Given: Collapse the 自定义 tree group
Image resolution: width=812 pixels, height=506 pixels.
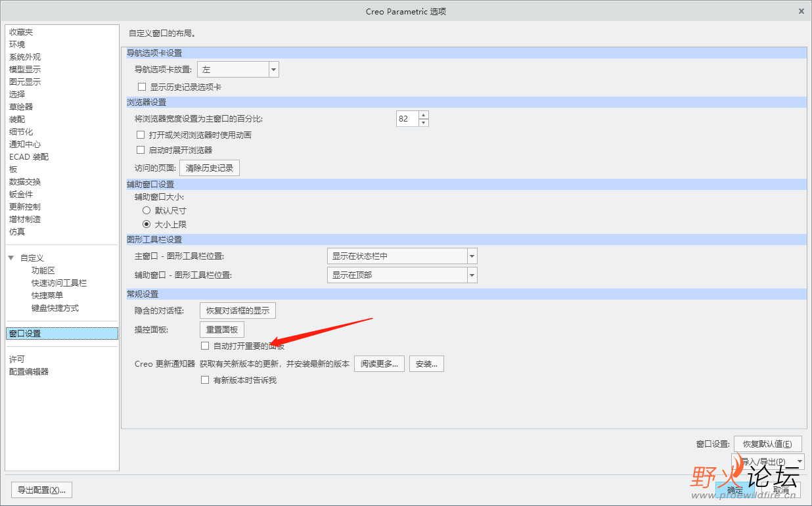Looking at the screenshot, I should (11, 258).
